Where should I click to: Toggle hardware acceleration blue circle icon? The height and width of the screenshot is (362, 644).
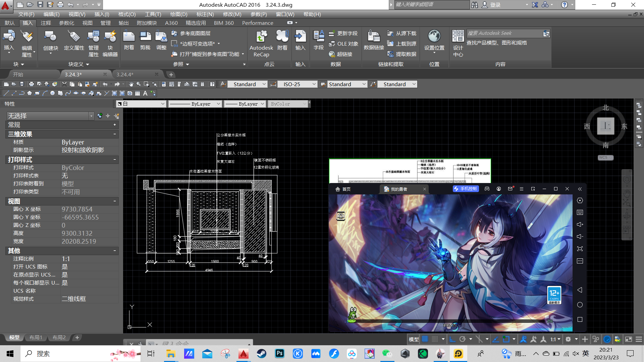click(607, 339)
